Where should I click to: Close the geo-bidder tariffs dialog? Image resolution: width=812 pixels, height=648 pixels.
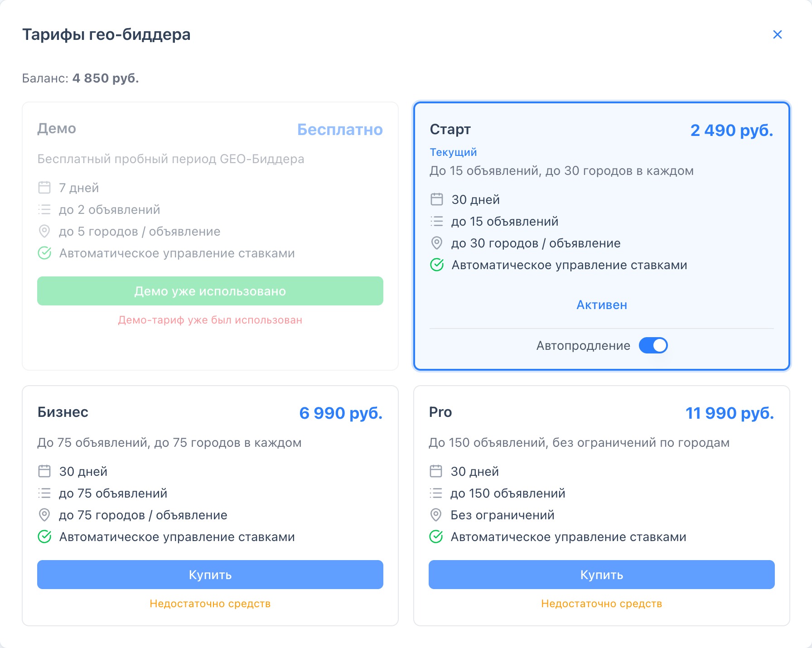pyautogui.click(x=778, y=34)
